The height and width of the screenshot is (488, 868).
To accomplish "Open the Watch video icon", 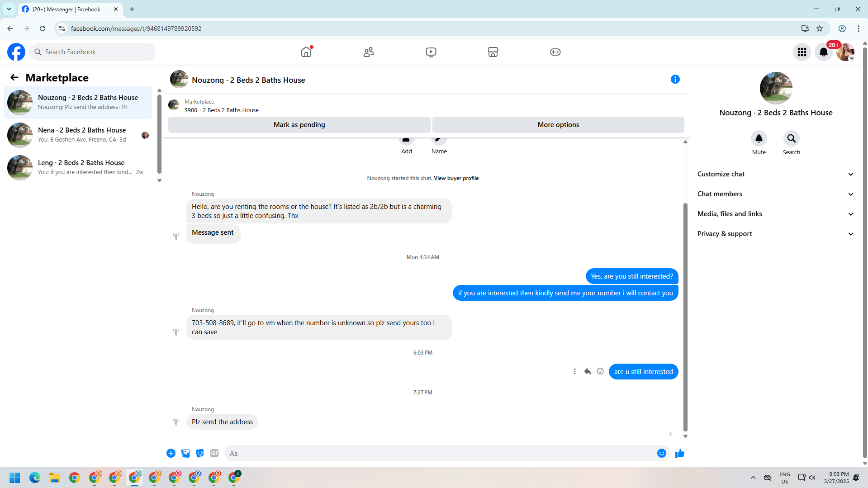I will pos(431,52).
